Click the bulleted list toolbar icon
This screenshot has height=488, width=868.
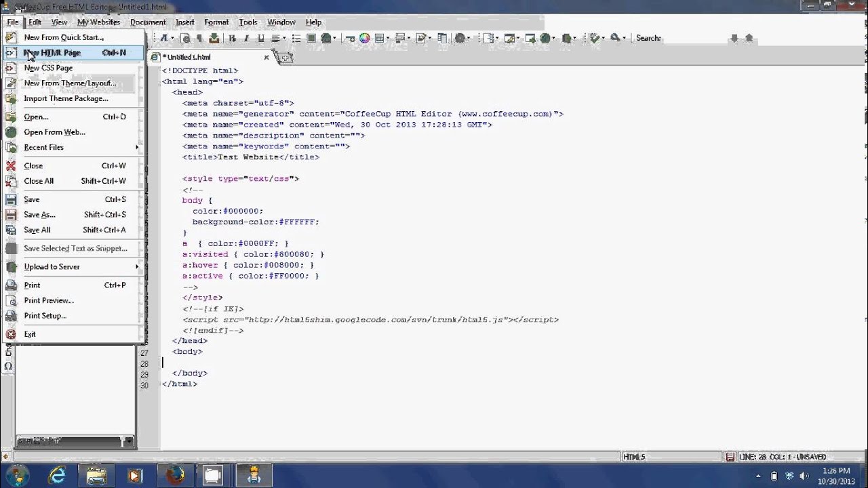tap(296, 39)
